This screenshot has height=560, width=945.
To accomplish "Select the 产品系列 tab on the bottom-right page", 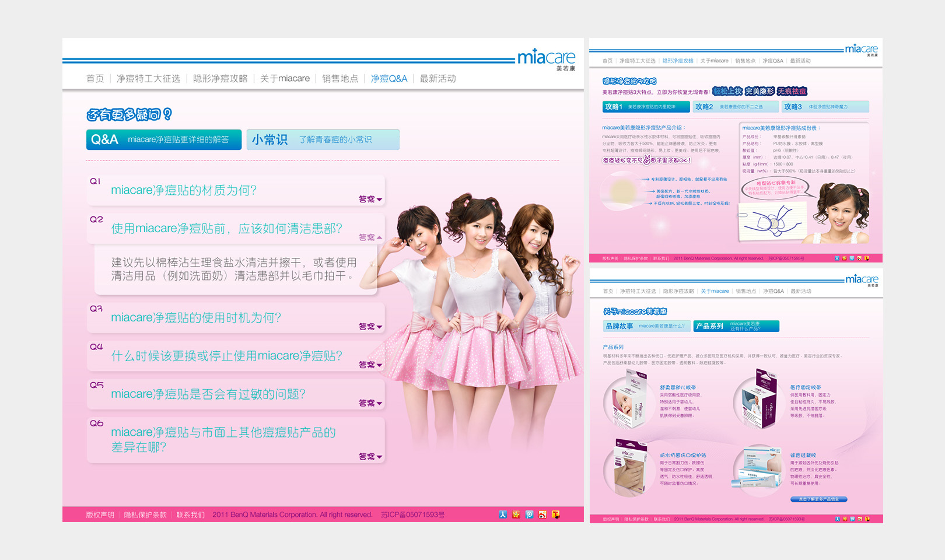I will pos(736,326).
